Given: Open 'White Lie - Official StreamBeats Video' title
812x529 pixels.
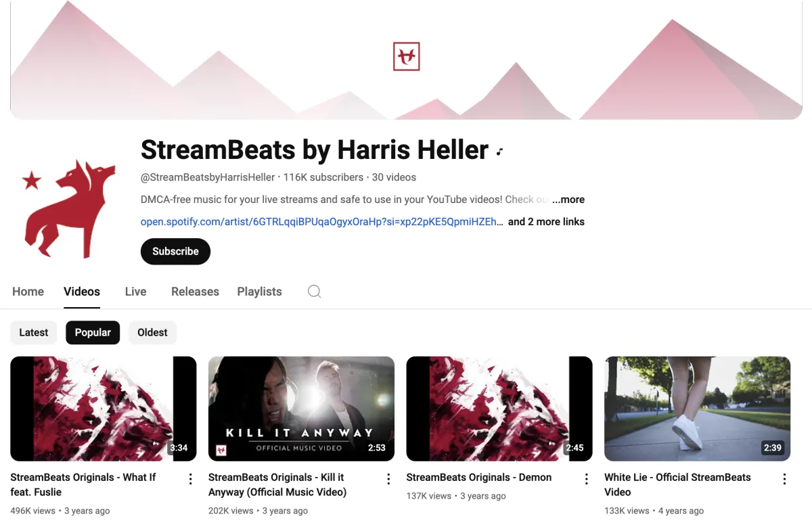Looking at the screenshot, I should click(x=677, y=484).
